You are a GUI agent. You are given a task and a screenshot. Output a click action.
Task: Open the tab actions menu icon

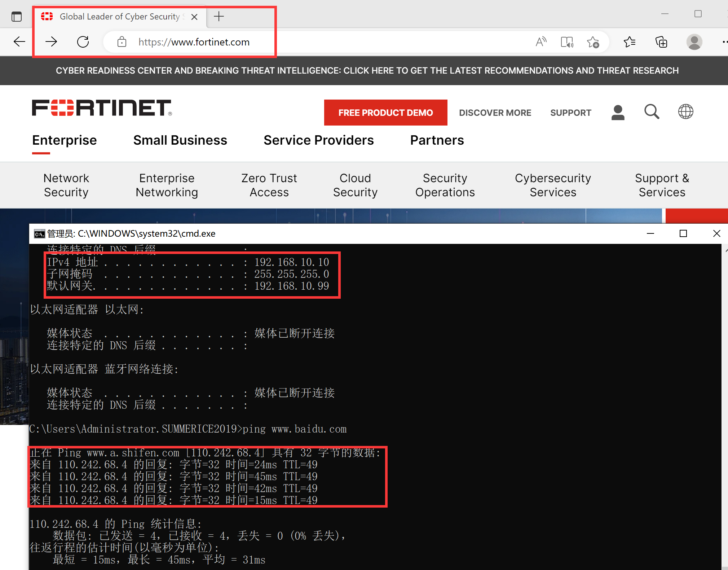(x=17, y=17)
